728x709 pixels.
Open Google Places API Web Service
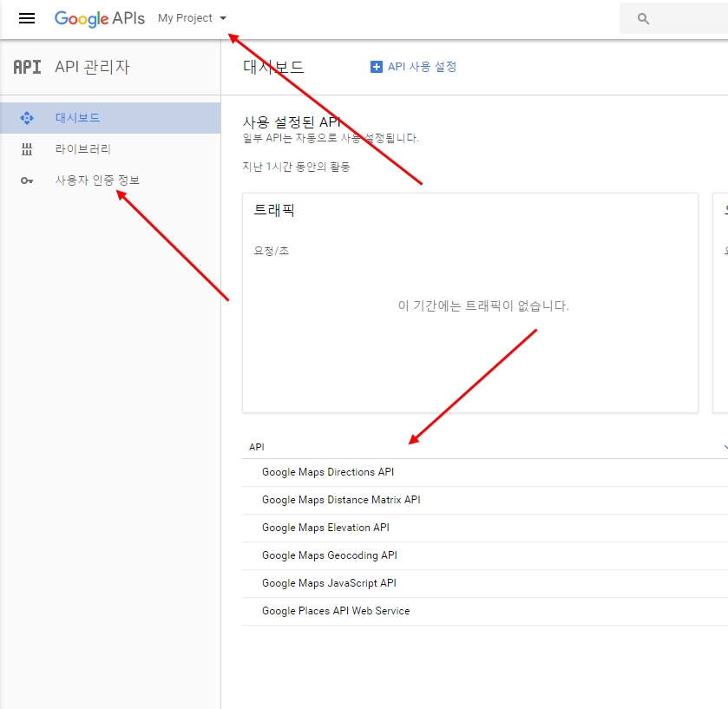335,611
